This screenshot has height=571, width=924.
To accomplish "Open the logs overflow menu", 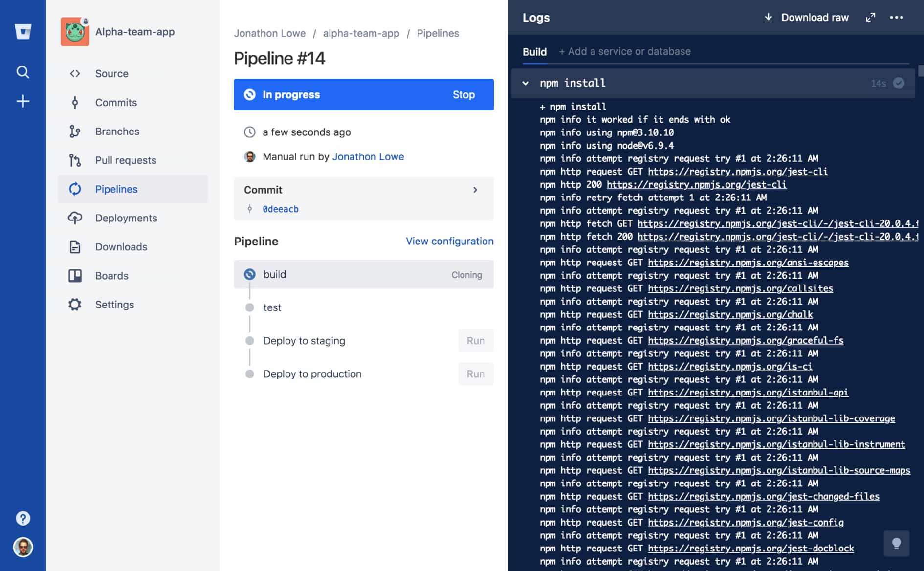I will pos(897,17).
